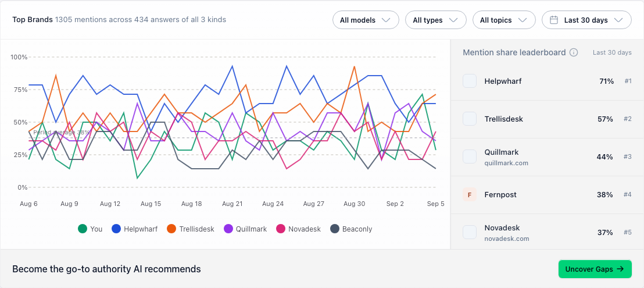Screen dimensions: 644x288
Task: Open the novadesk.com link
Action: [x=506, y=239]
